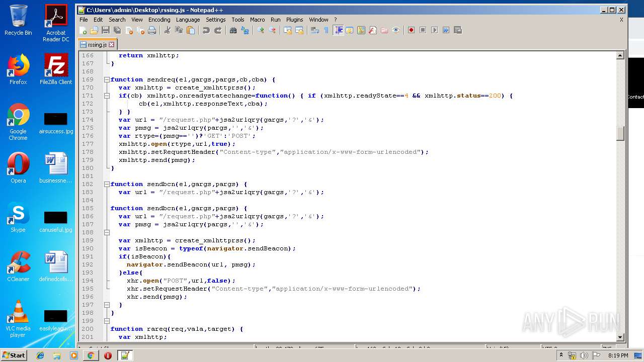Open the Replace dialog from toolbar
644x362 pixels.
point(245,30)
